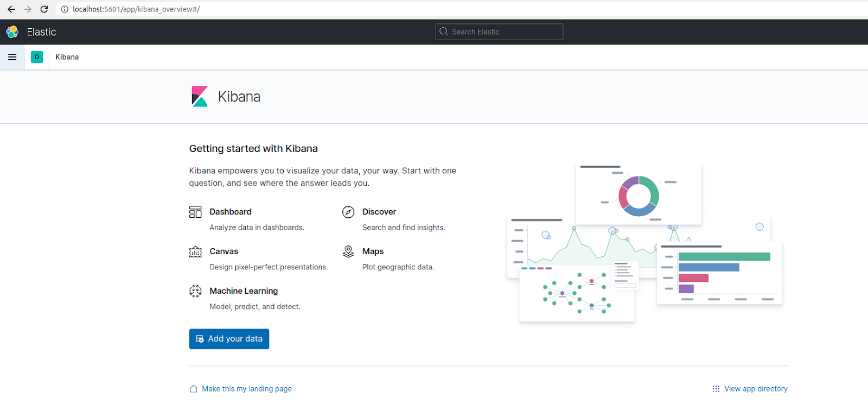This screenshot has width=868, height=416.
Task: Open the Elastic logo home icon
Action: click(x=12, y=32)
